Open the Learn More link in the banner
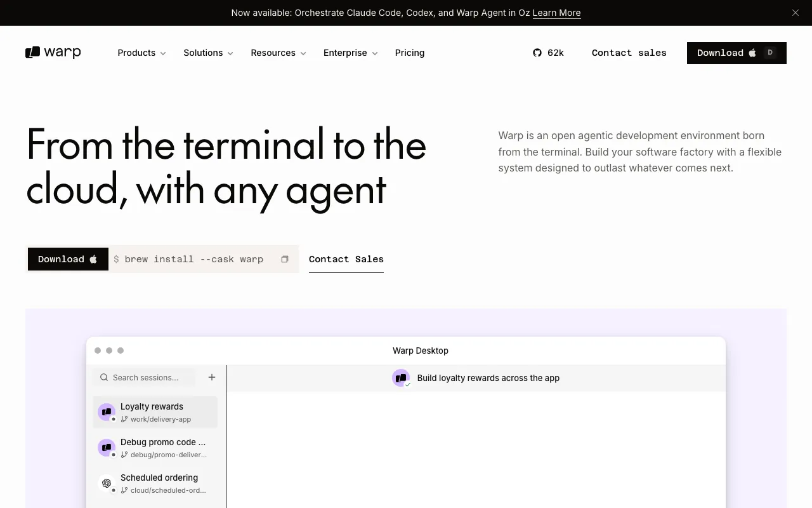This screenshot has width=812, height=508. (x=556, y=13)
